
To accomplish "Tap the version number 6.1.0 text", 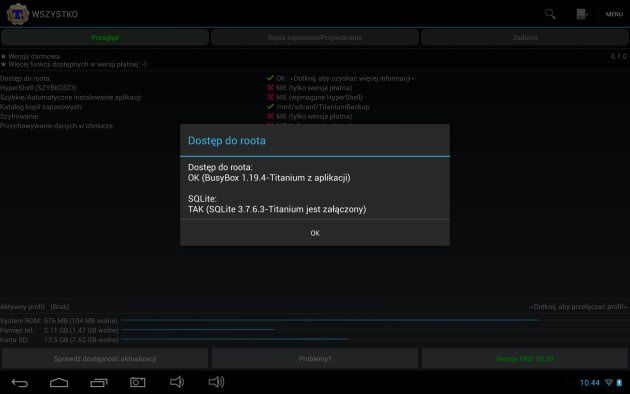I will click(x=619, y=56).
